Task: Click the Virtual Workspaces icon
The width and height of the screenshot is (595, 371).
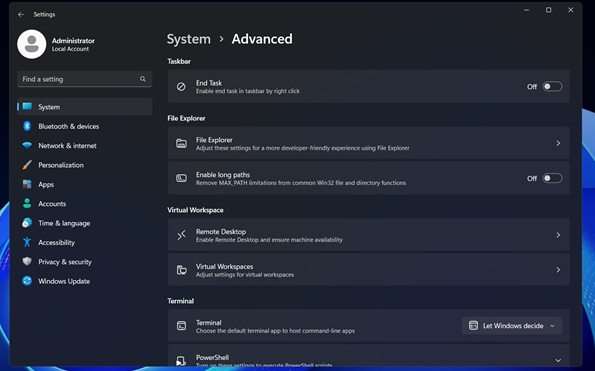Action: click(182, 270)
